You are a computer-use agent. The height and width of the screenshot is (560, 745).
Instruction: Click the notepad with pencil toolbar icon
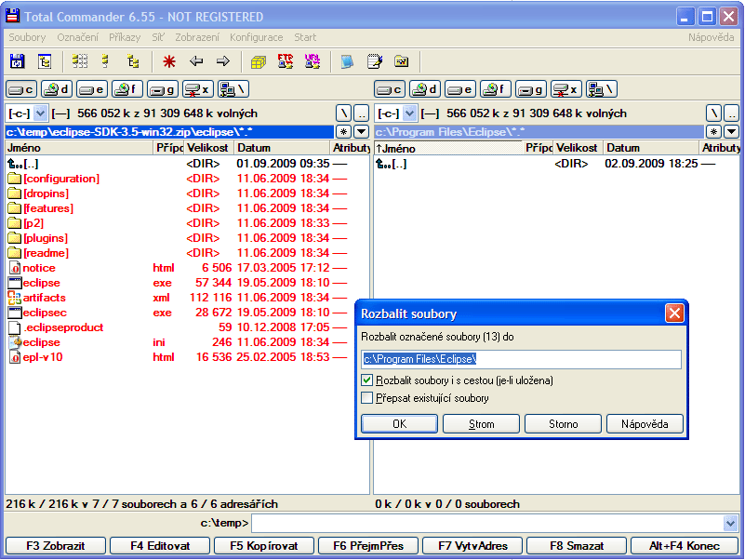pos(375,61)
